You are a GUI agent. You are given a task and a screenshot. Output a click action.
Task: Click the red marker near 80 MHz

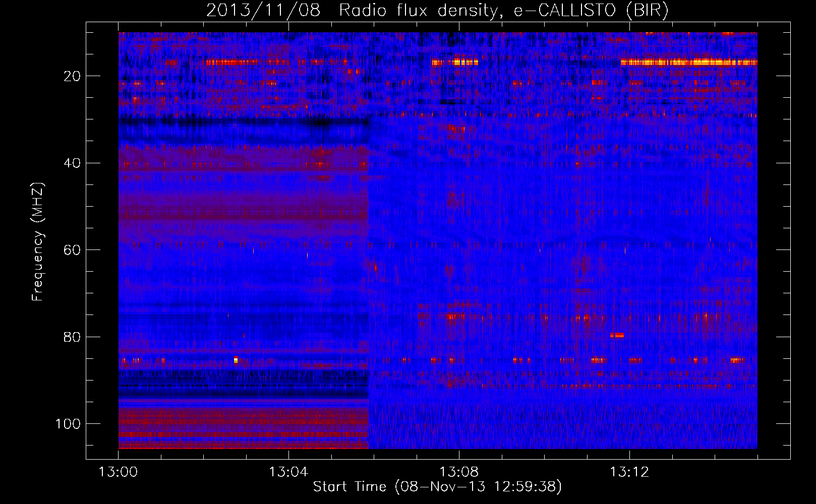click(617, 335)
